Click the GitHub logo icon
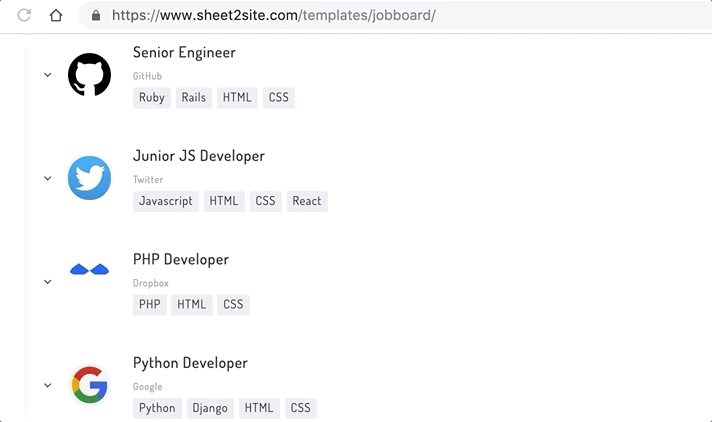 tap(89, 75)
